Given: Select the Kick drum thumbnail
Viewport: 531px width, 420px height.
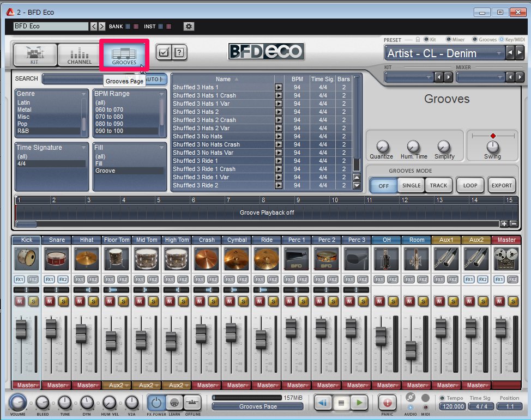Looking at the screenshot, I should pos(26,258).
